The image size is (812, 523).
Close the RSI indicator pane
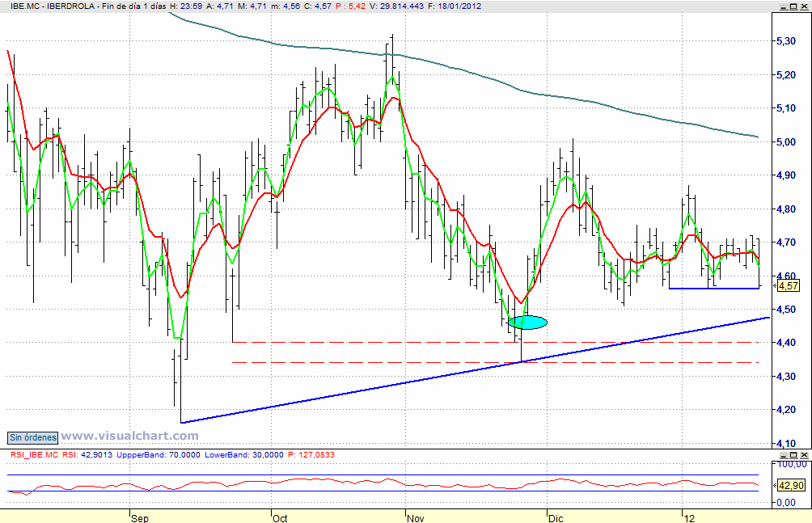(x=804, y=455)
